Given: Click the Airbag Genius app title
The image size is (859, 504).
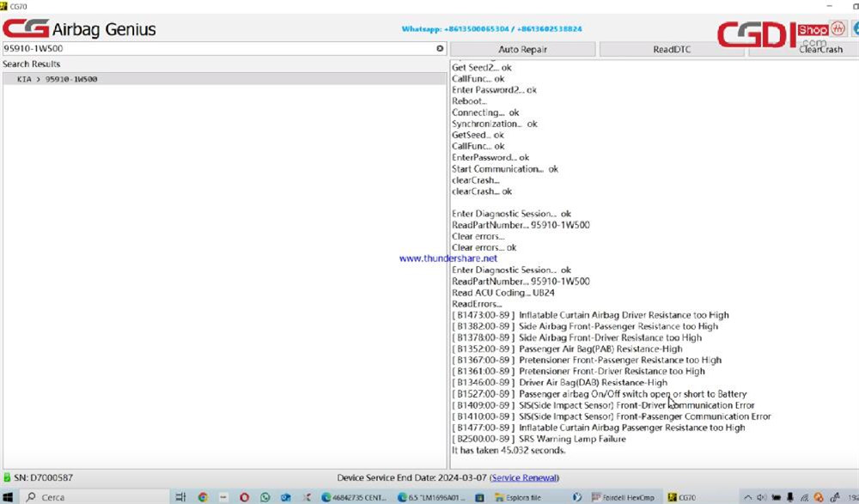Looking at the screenshot, I should coord(104,29).
